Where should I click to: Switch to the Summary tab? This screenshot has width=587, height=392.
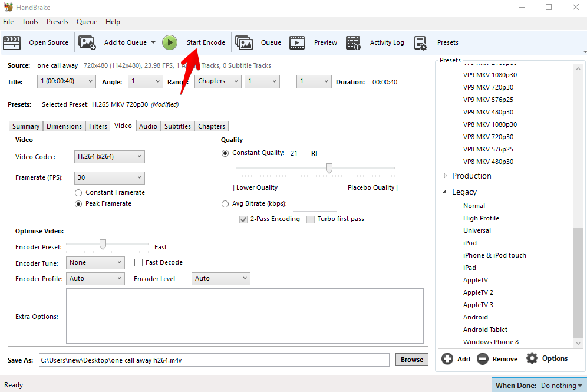26,126
